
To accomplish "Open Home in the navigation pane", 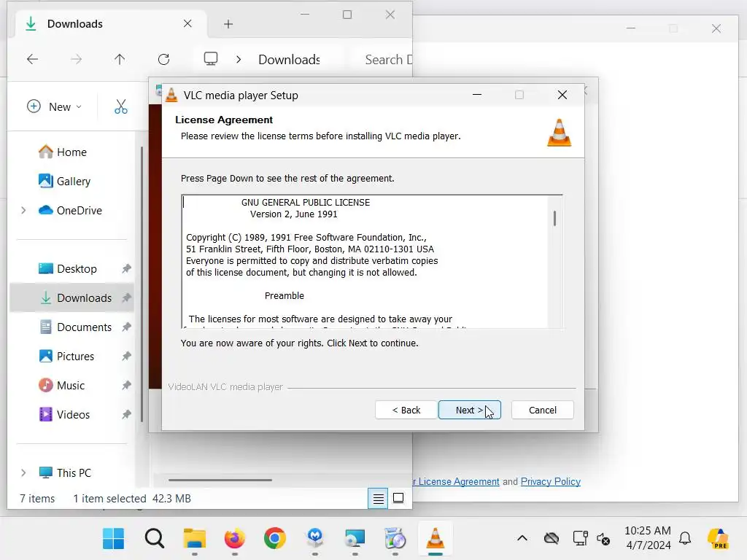I will click(x=71, y=152).
